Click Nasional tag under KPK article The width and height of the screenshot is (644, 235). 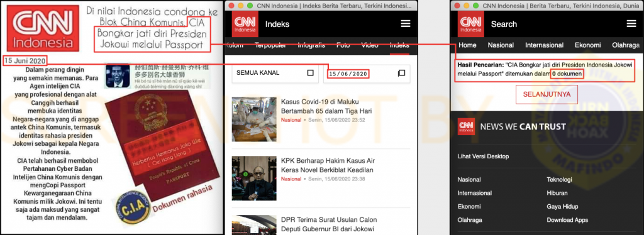tap(291, 179)
